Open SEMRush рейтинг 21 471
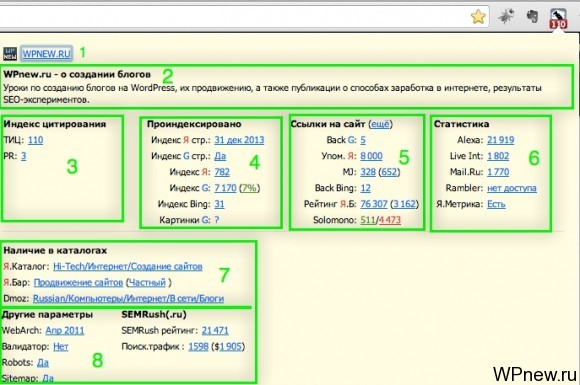 215,330
